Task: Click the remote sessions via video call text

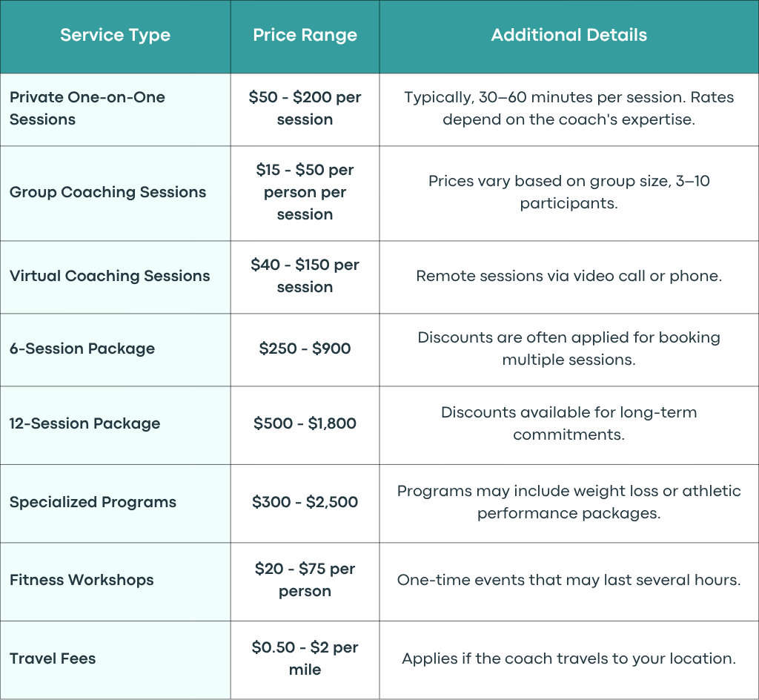Action: point(569,276)
